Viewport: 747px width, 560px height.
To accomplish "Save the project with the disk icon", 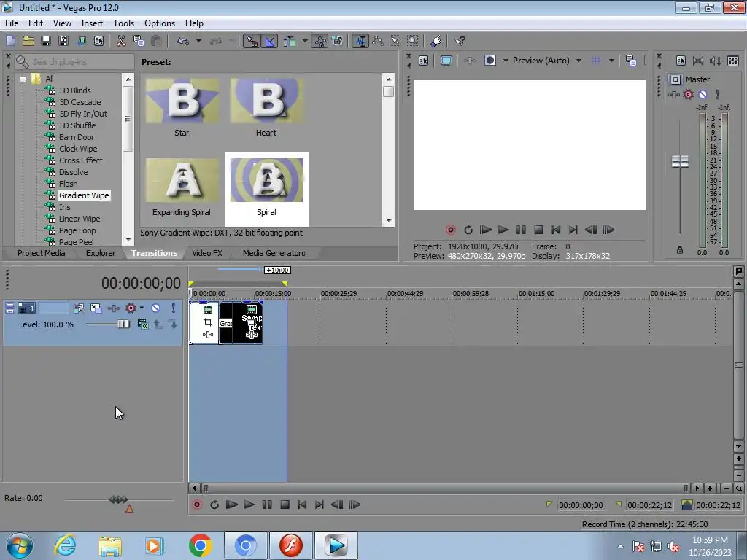I will 46,42.
